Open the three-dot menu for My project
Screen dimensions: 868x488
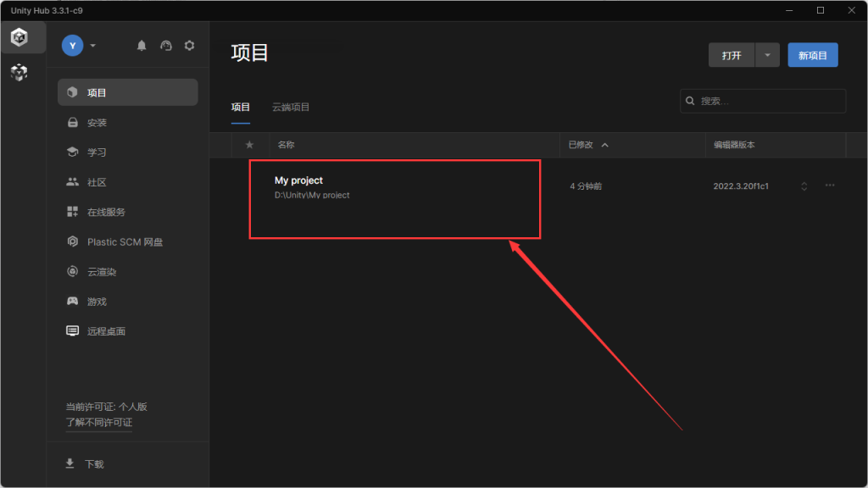click(x=830, y=186)
